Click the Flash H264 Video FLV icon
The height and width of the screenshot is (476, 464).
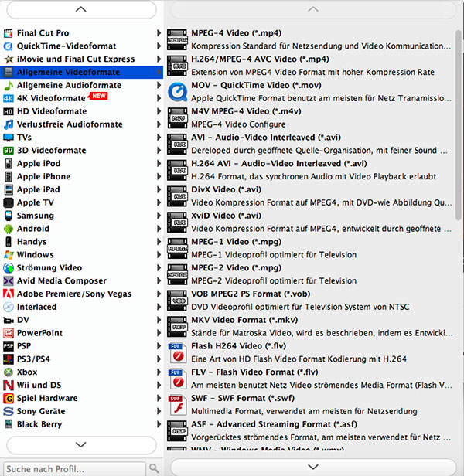[177, 352]
